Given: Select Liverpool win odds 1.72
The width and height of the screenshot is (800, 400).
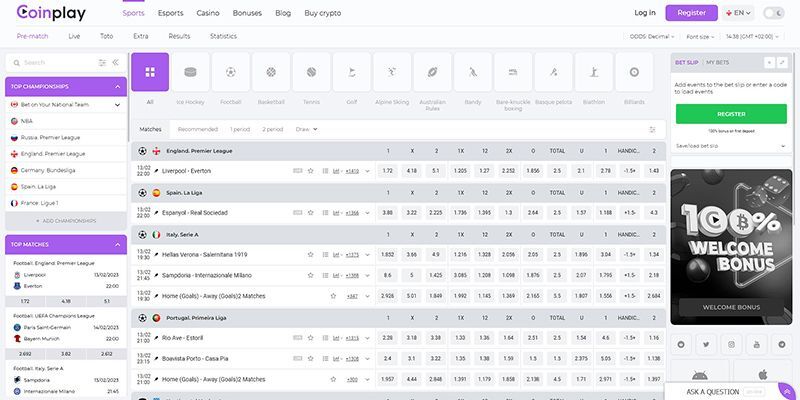Looking at the screenshot, I should (388, 171).
